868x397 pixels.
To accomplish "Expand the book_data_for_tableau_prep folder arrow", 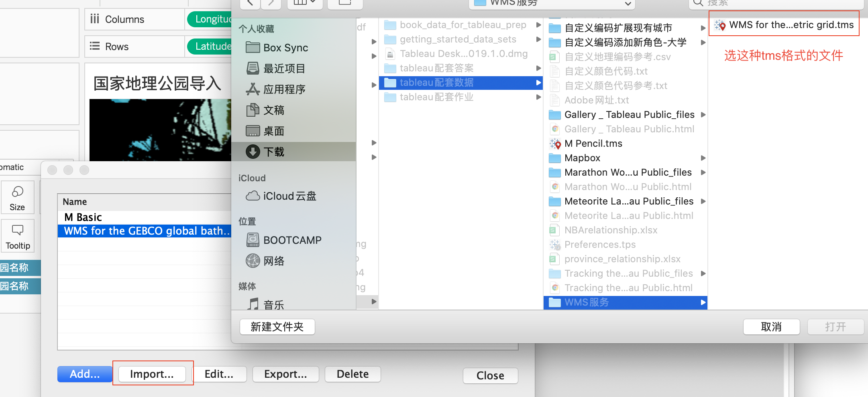I will click(x=538, y=25).
